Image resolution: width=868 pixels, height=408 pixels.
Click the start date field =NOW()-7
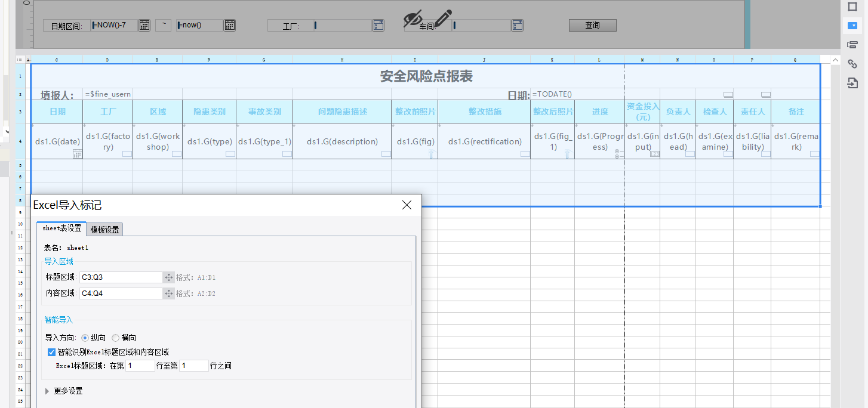tap(115, 25)
